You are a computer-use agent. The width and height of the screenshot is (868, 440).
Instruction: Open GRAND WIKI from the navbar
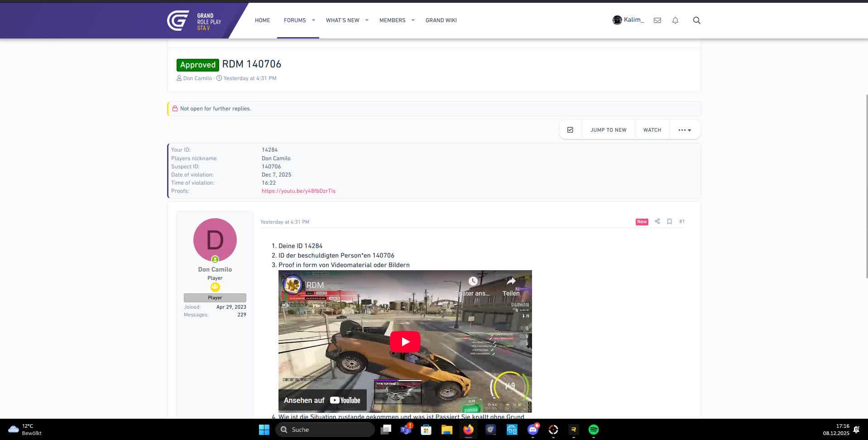coord(441,20)
